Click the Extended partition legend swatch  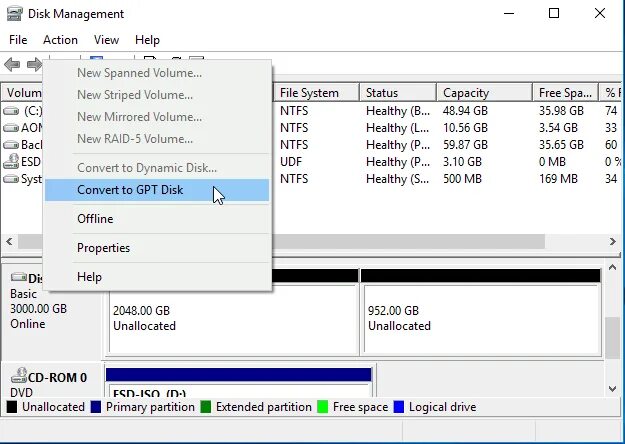206,407
